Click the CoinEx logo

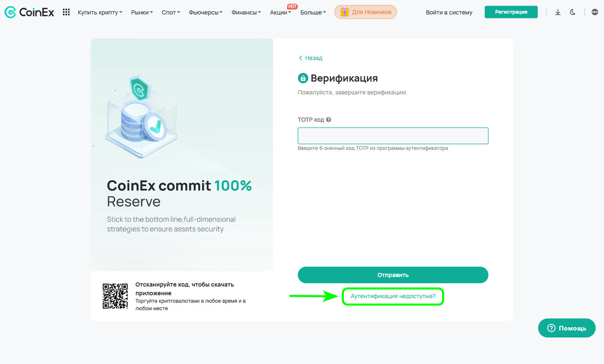pos(29,12)
